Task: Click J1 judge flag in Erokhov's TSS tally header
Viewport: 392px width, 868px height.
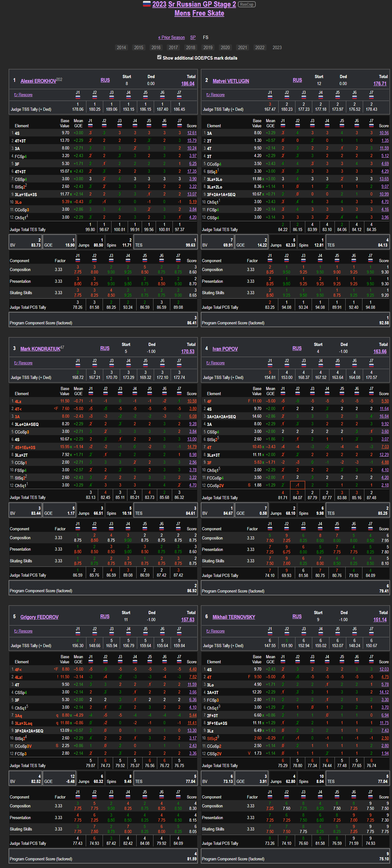Action: tap(78, 97)
